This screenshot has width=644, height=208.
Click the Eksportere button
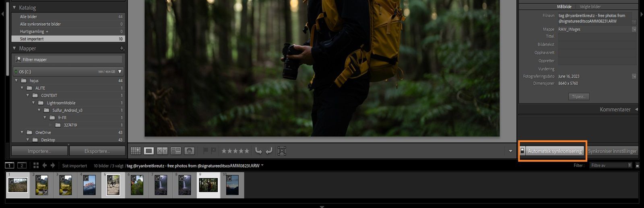coord(97,151)
